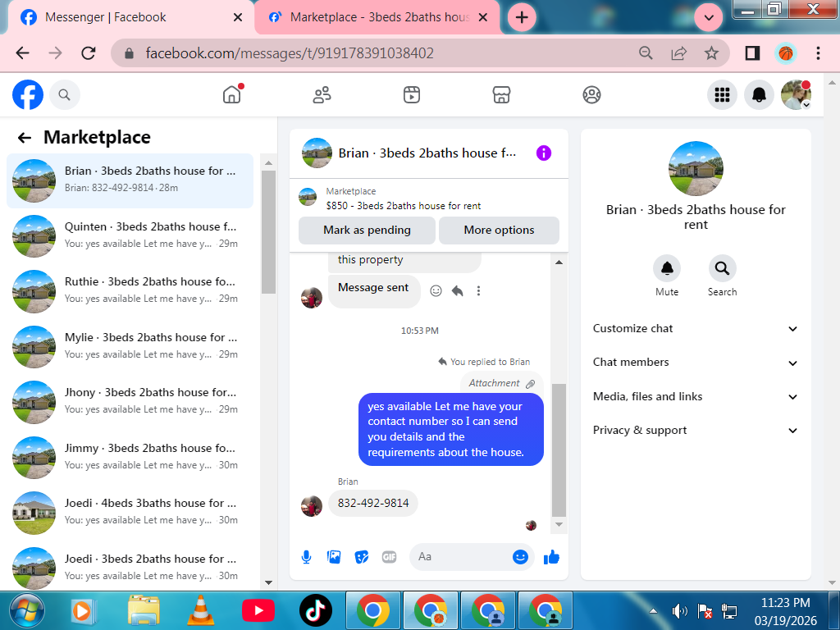The width and height of the screenshot is (840, 630).
Task: Reply to the 'Message sent' message
Action: pos(457,291)
